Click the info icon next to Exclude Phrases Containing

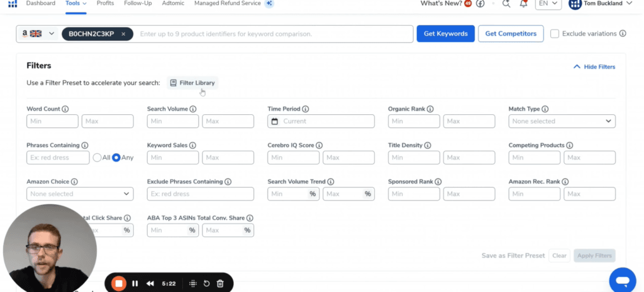[228, 181]
